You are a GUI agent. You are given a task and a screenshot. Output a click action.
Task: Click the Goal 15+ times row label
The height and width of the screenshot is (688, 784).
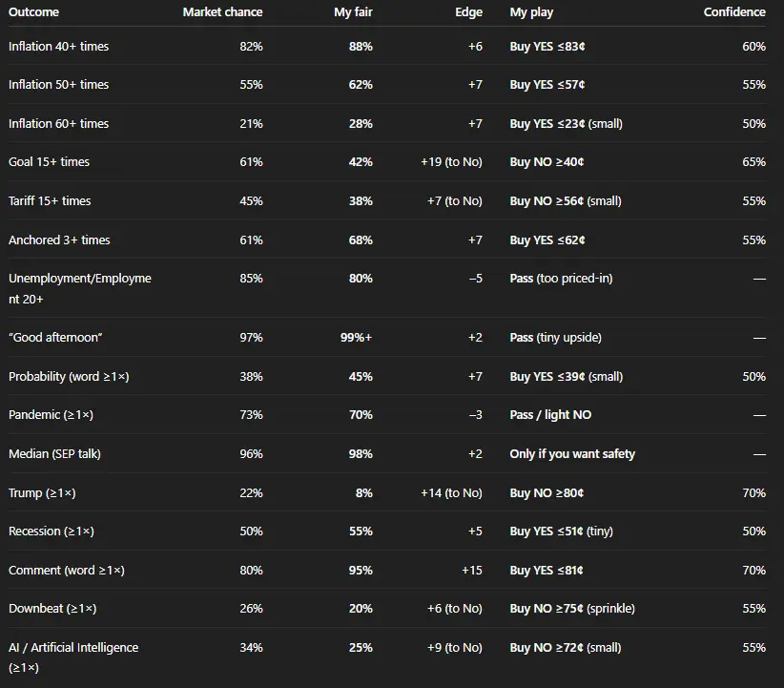[49, 162]
